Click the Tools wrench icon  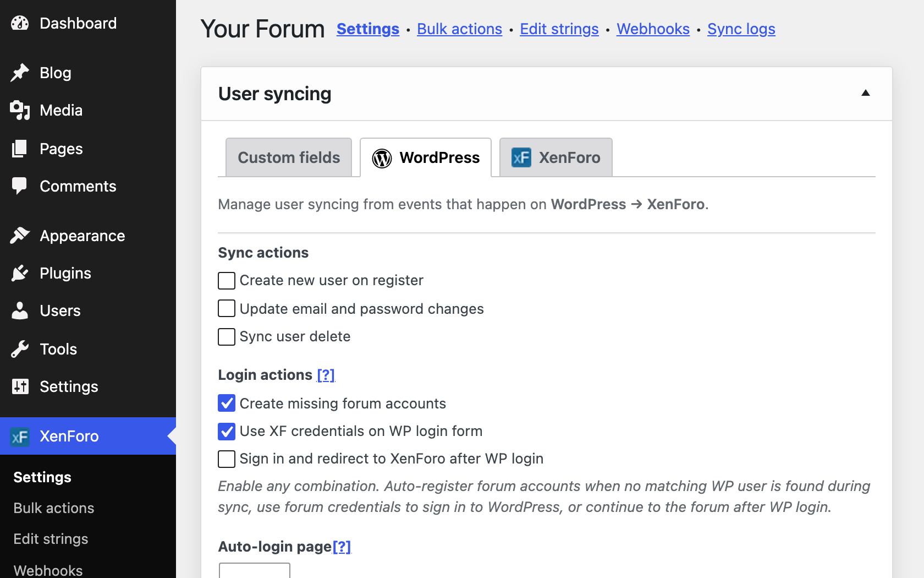(x=20, y=349)
